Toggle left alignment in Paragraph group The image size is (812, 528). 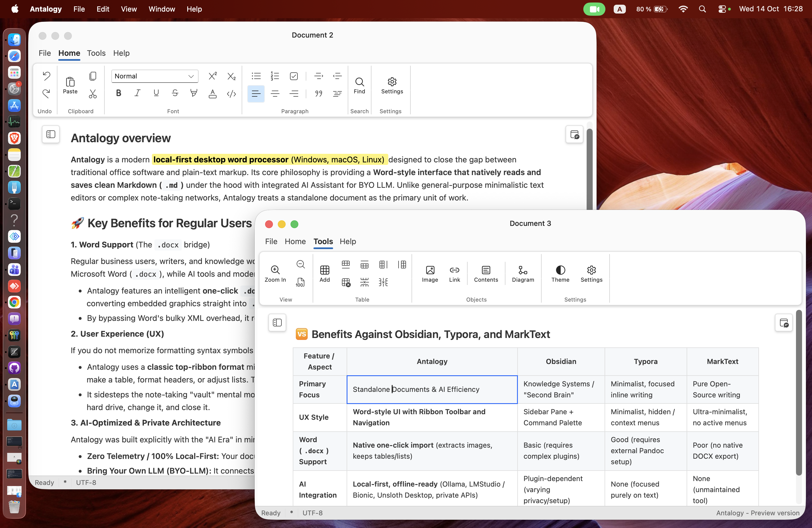click(x=256, y=93)
